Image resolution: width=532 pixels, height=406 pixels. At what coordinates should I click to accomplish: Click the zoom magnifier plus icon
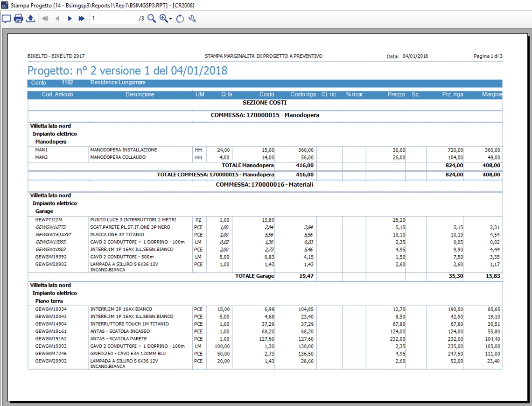tap(163, 19)
